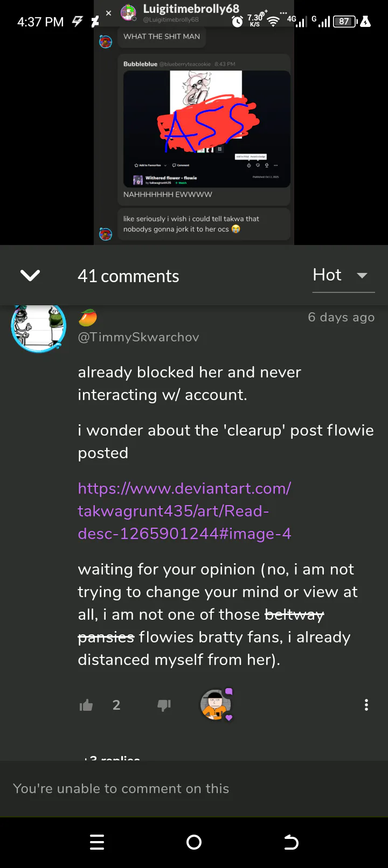Expand the 3 replies thread
Image resolution: width=388 pixels, height=868 pixels.
tap(110, 758)
